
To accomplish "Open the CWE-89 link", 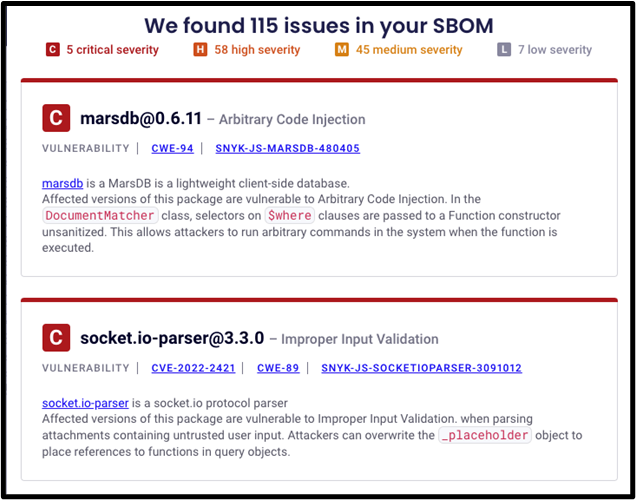I will [x=279, y=368].
